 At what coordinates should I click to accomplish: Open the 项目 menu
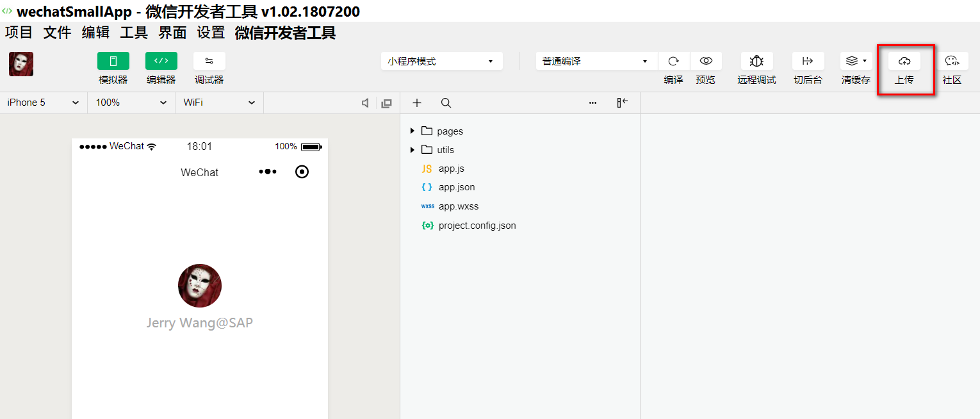[19, 33]
